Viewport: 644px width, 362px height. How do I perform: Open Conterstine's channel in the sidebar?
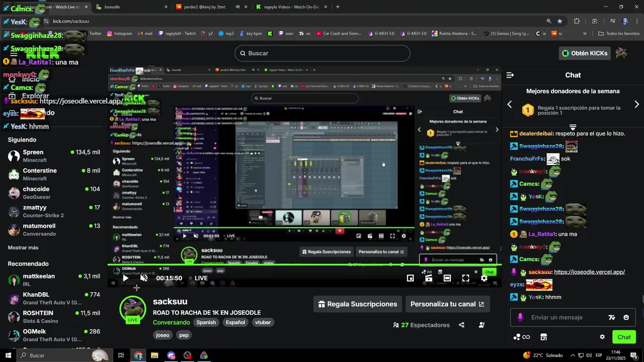53,174
